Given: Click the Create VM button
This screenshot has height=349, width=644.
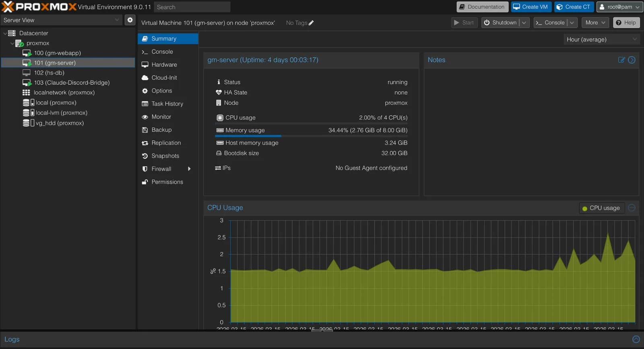Looking at the screenshot, I should point(531,7).
